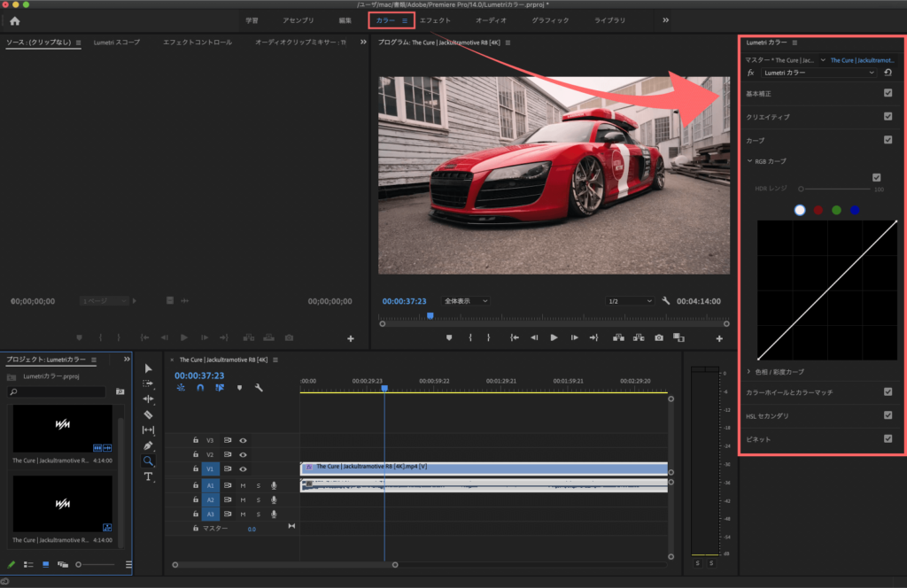Toggle linked selection in timeline
The height and width of the screenshot is (588, 907).
[x=220, y=388]
